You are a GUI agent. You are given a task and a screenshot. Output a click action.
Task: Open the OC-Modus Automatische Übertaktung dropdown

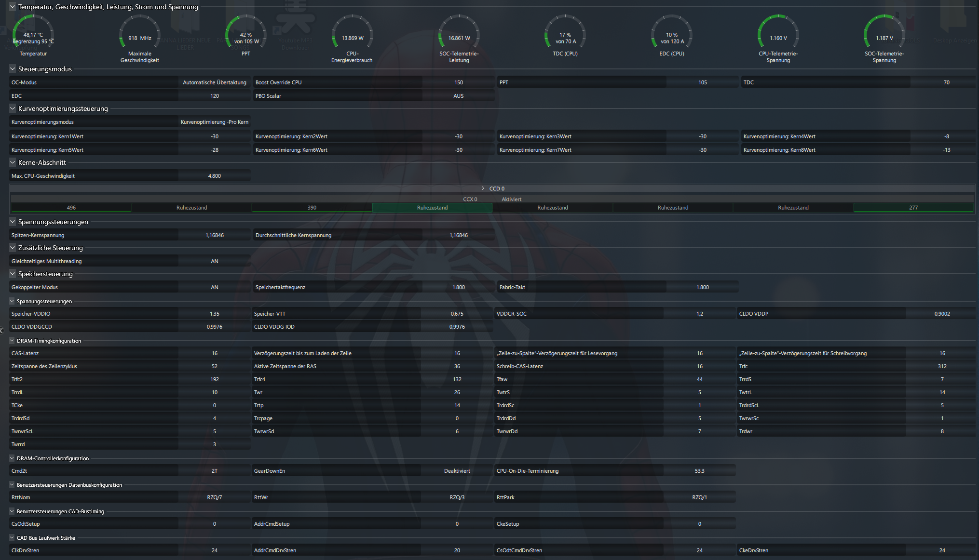coord(214,82)
